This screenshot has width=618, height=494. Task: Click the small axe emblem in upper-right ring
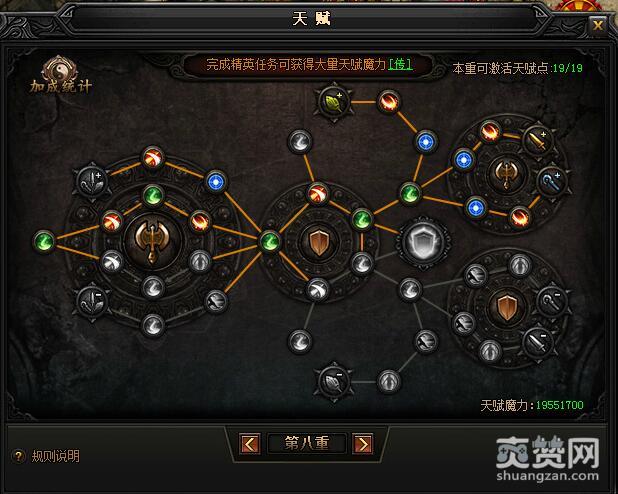[x=507, y=174]
